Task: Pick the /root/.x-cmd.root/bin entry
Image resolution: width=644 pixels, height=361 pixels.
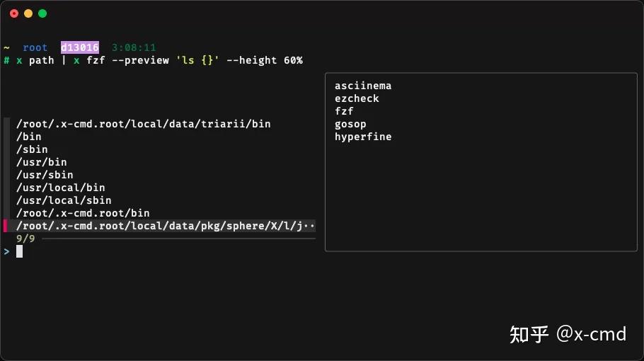Action: point(83,213)
